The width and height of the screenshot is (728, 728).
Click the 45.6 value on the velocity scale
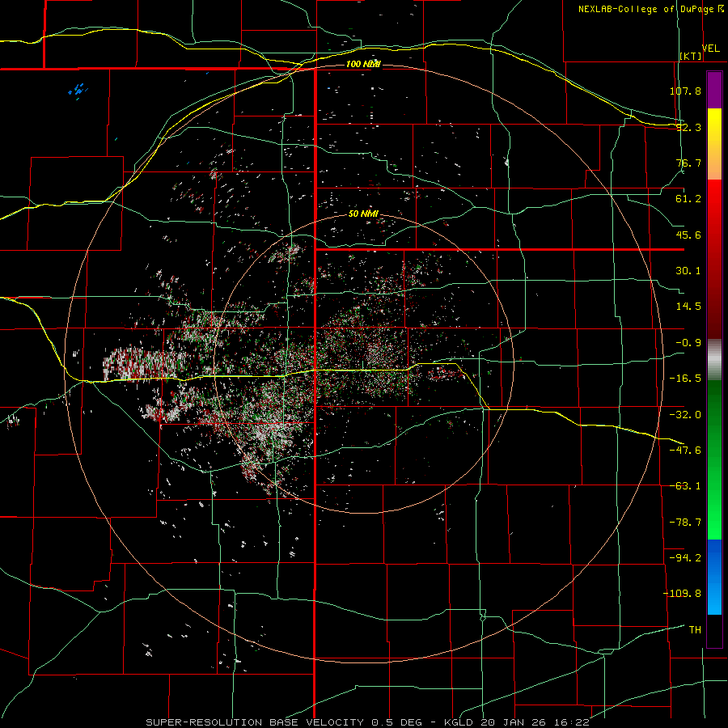tap(688, 235)
